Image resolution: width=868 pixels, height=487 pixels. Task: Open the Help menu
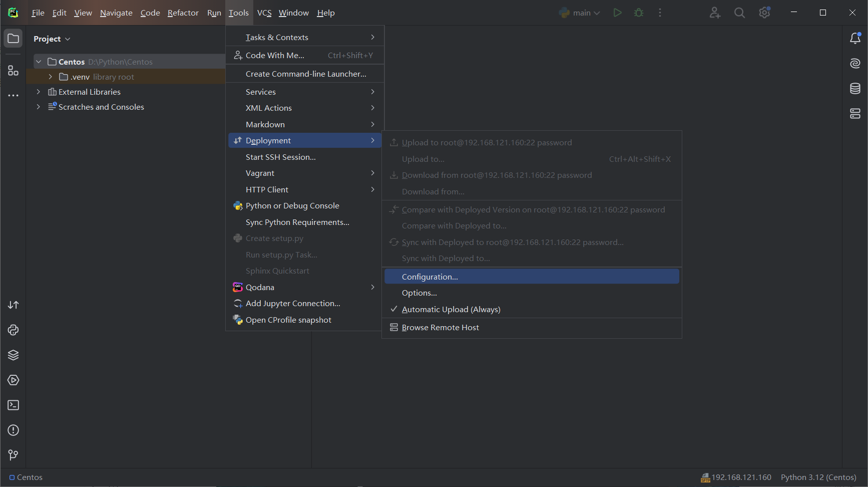click(x=326, y=13)
